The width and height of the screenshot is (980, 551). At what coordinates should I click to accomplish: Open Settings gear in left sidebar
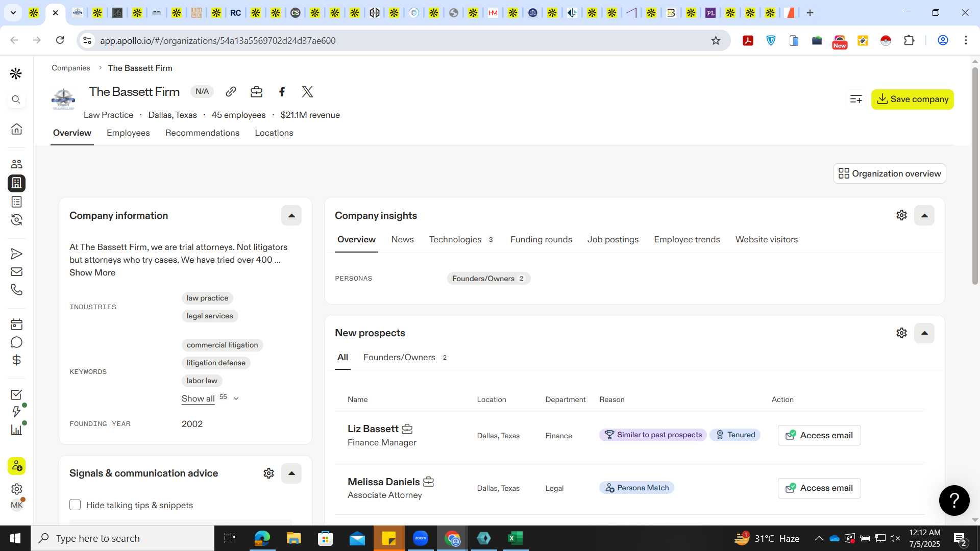pos(16,489)
